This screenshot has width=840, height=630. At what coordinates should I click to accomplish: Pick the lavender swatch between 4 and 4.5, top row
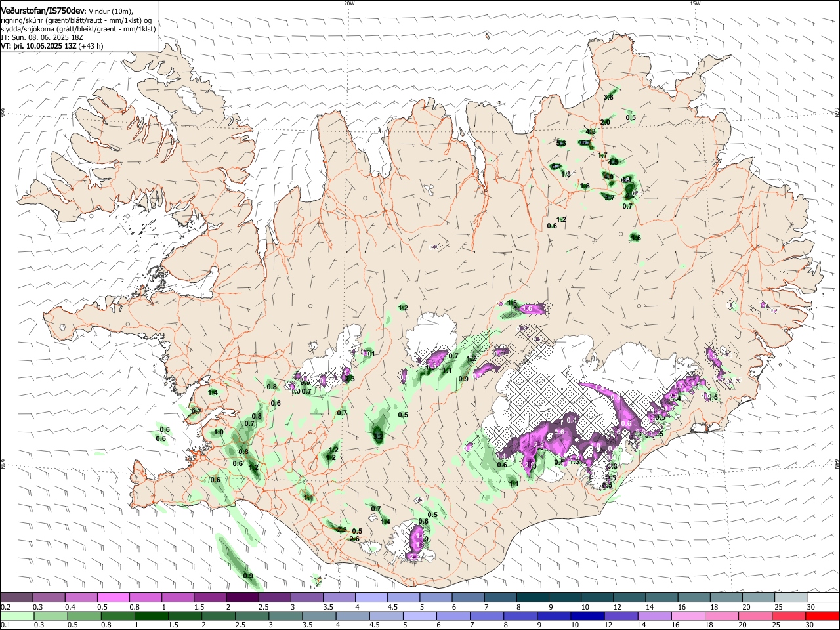coord(371,597)
